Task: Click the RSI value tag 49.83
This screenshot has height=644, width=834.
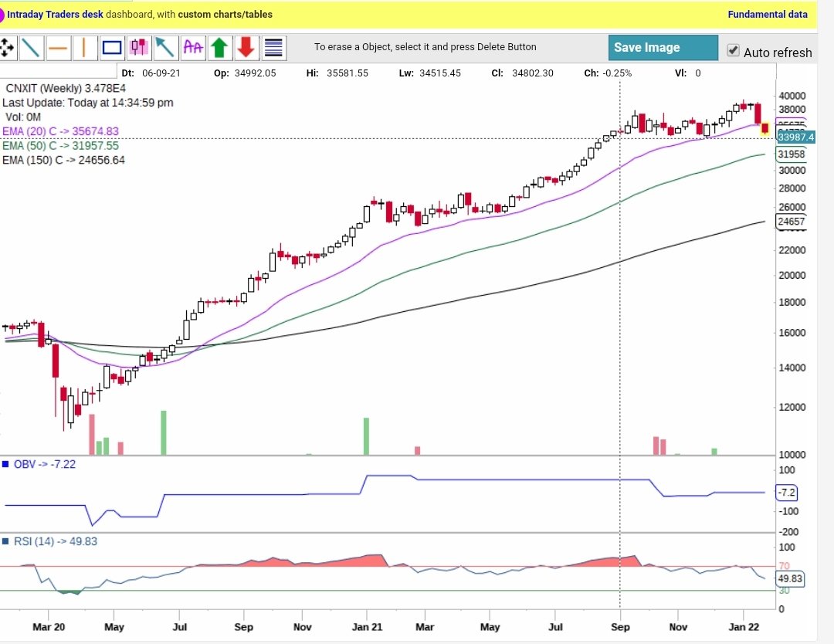Action: [x=791, y=578]
